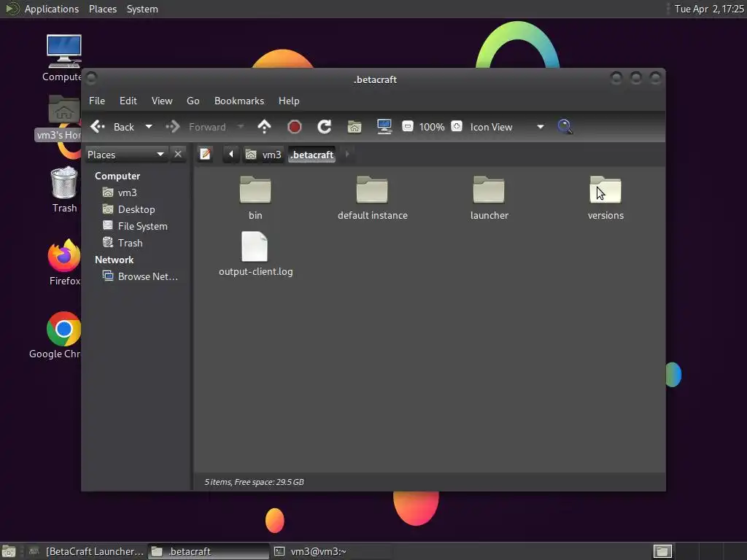Open the View menu
747x560 pixels.
[x=161, y=101]
